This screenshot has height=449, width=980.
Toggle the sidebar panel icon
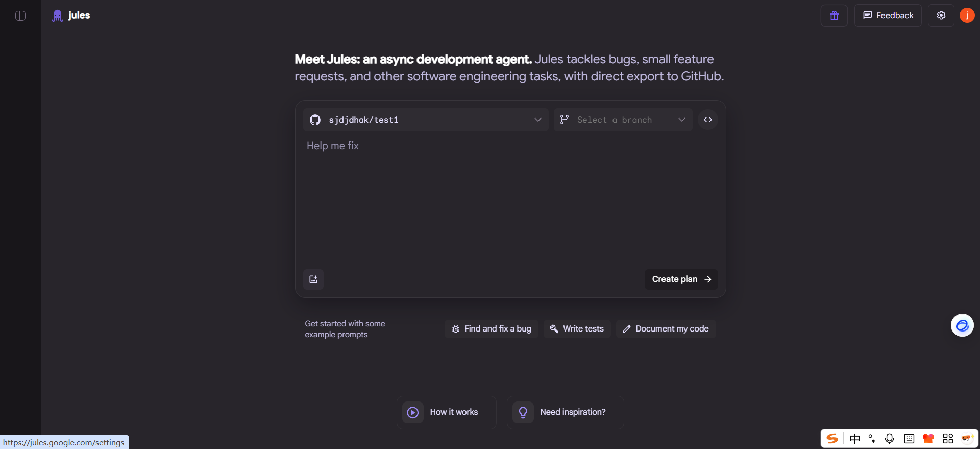[20, 16]
